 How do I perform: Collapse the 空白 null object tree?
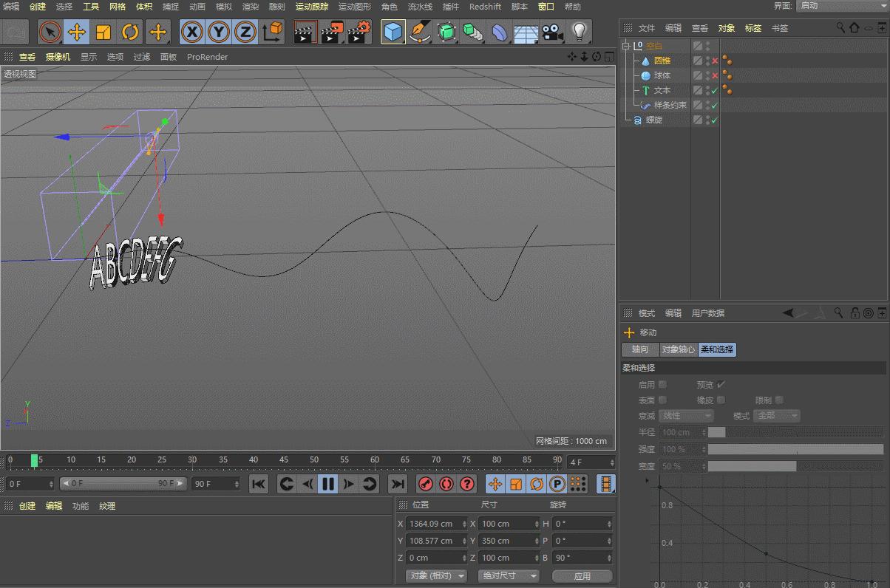tap(626, 46)
